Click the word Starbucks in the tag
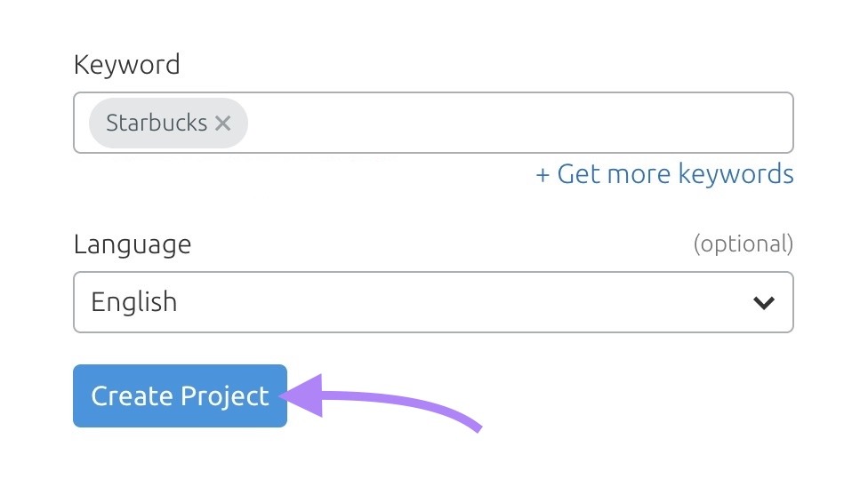 pyautogui.click(x=157, y=124)
